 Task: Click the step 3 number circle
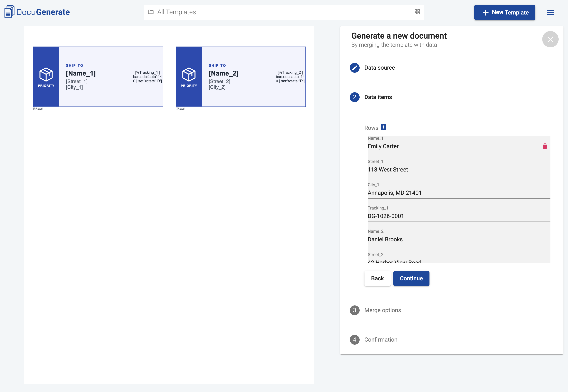pyautogui.click(x=354, y=310)
